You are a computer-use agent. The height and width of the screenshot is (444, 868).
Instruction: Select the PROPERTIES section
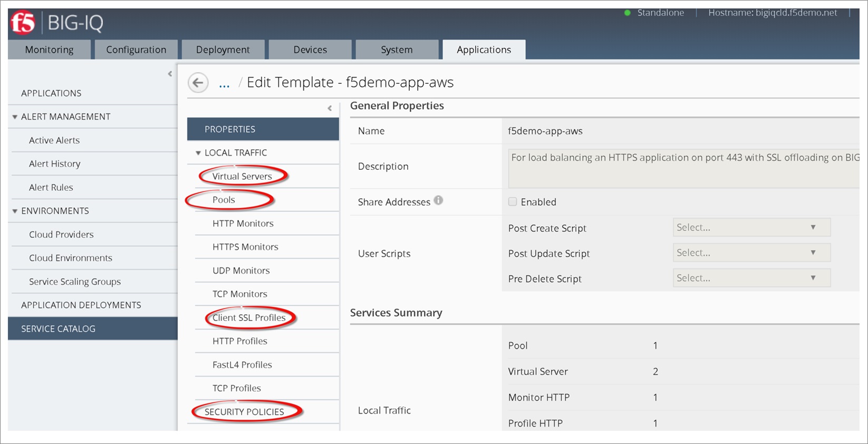click(263, 129)
